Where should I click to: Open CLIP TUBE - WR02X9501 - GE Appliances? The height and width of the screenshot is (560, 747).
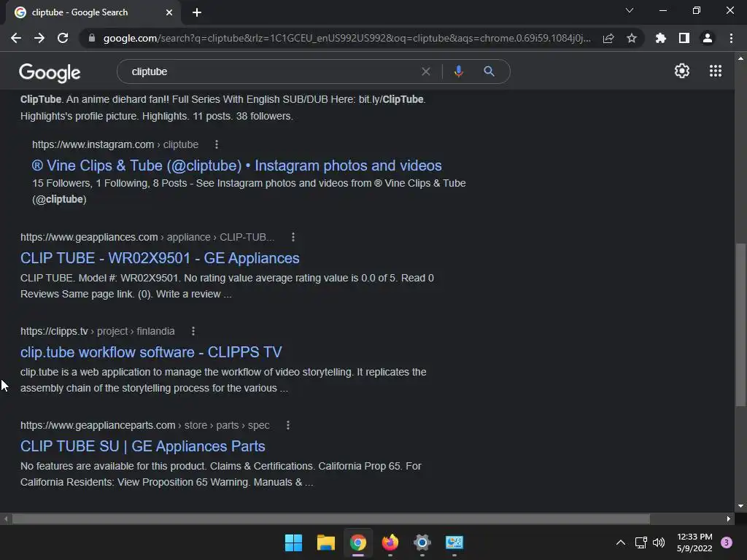point(160,258)
